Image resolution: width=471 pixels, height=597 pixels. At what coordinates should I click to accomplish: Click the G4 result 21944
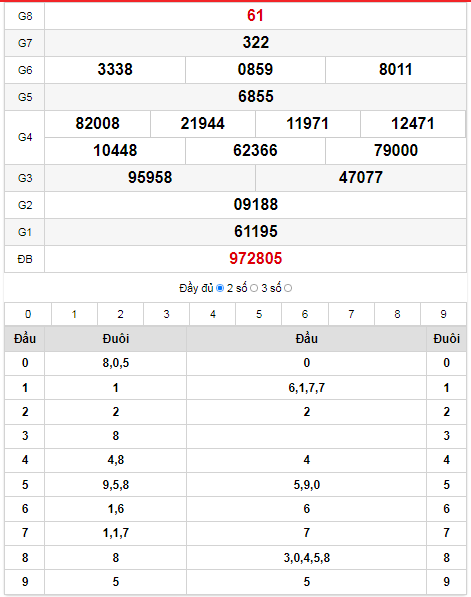pyautogui.click(x=203, y=123)
